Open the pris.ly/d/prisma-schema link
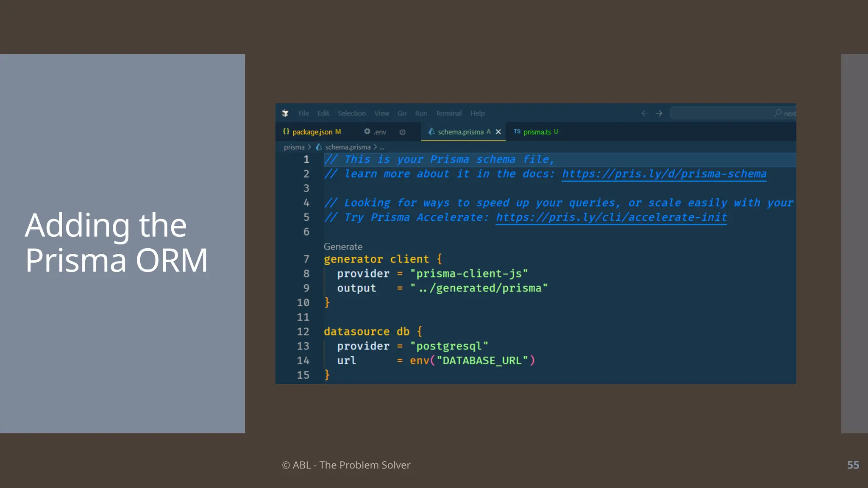Image resolution: width=868 pixels, height=488 pixels. [664, 174]
